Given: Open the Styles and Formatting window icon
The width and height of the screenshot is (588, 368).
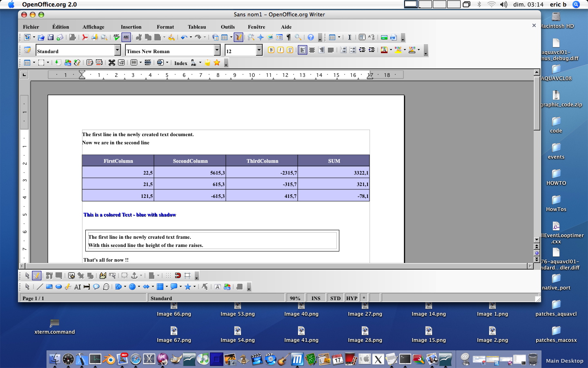Looking at the screenshot, I should (27, 50).
